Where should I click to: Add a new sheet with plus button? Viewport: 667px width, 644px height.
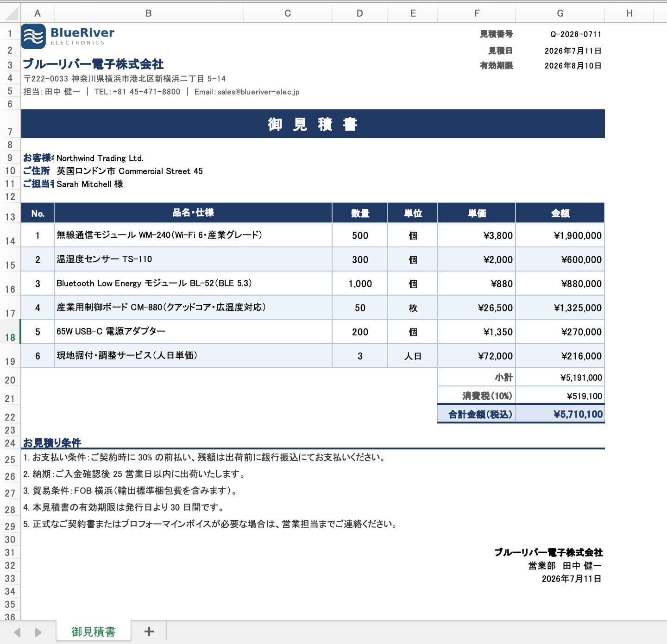click(149, 631)
